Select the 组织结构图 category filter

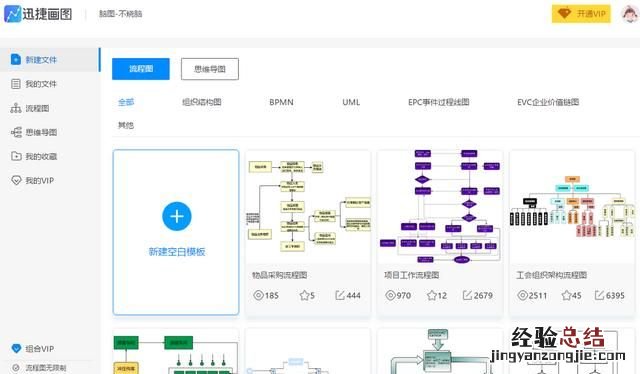(202, 102)
